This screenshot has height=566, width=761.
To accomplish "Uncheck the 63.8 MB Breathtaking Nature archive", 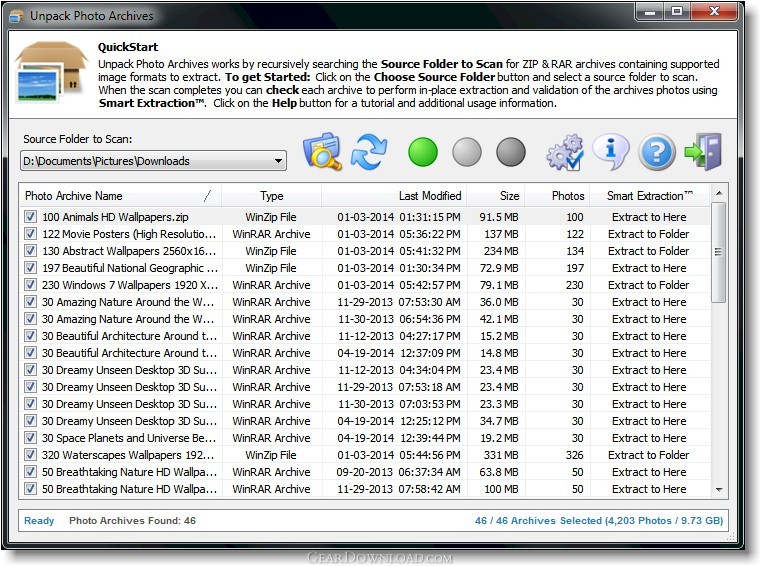I will [x=30, y=471].
